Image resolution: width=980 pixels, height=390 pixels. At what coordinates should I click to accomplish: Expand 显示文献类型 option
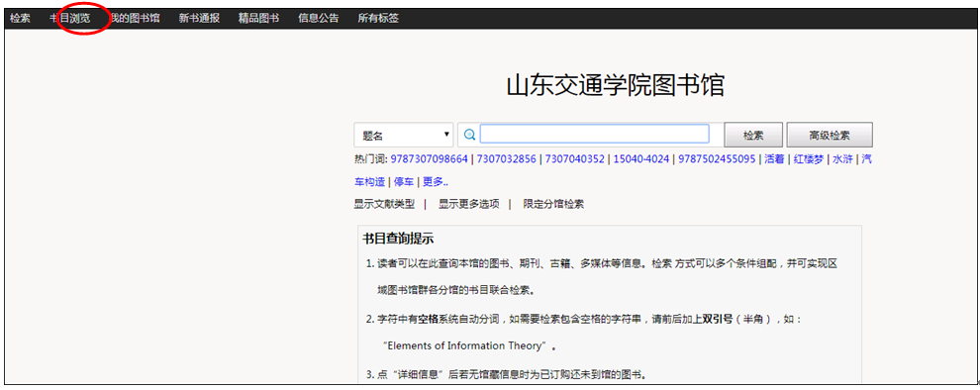384,204
